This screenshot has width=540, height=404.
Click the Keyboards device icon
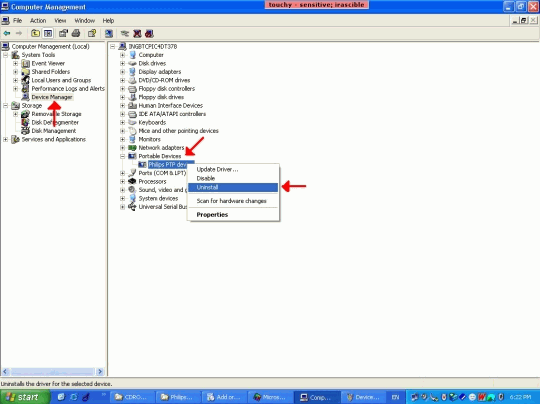pyautogui.click(x=133, y=122)
